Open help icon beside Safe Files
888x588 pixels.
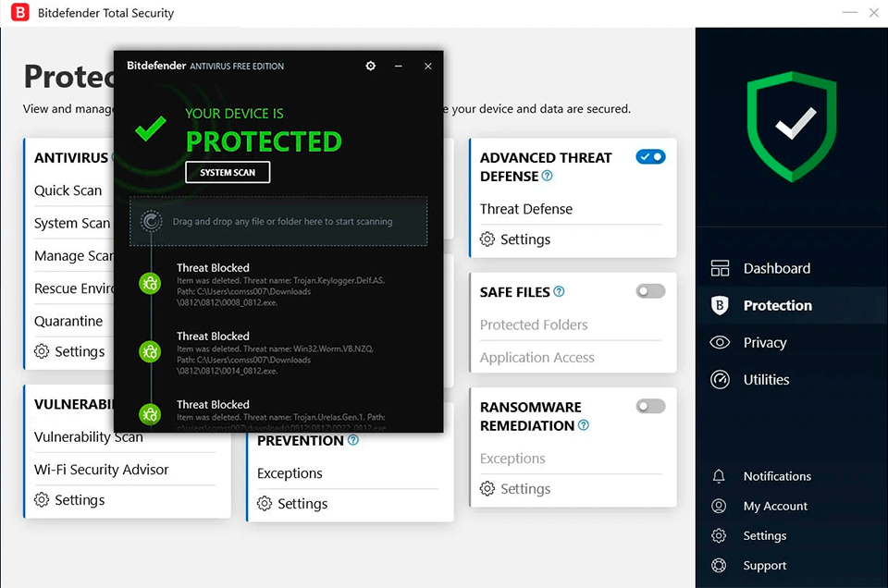[559, 291]
